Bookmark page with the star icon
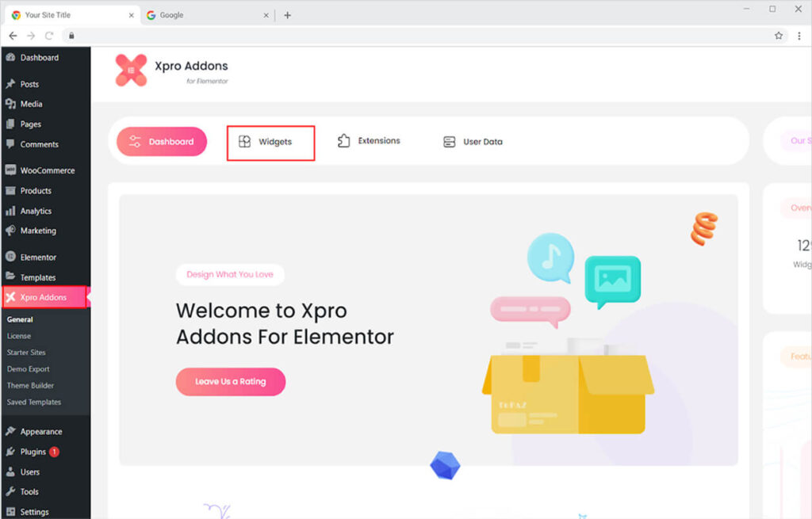The image size is (812, 519). coord(779,36)
